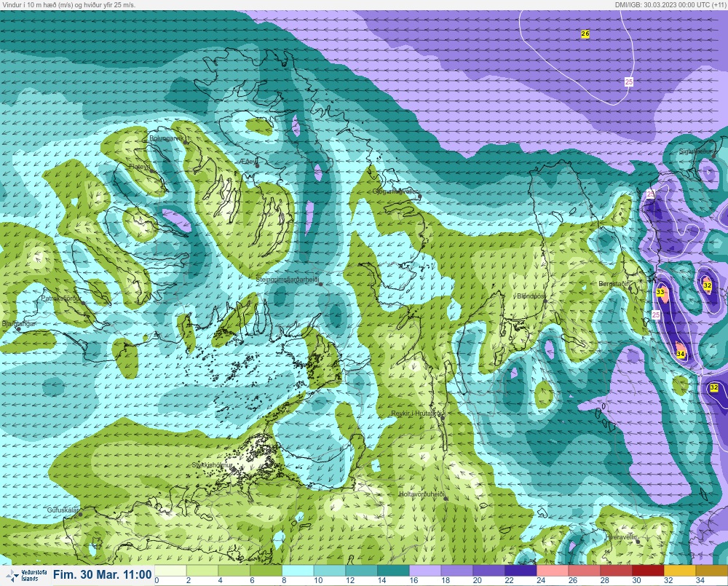The width and height of the screenshot is (728, 586).
Task: Pick the dark teal swatch between 14 and 16
Action: [393, 571]
